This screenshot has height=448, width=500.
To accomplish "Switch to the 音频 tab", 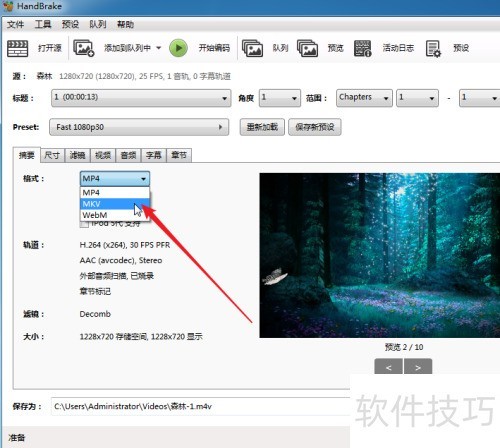I will (128, 155).
